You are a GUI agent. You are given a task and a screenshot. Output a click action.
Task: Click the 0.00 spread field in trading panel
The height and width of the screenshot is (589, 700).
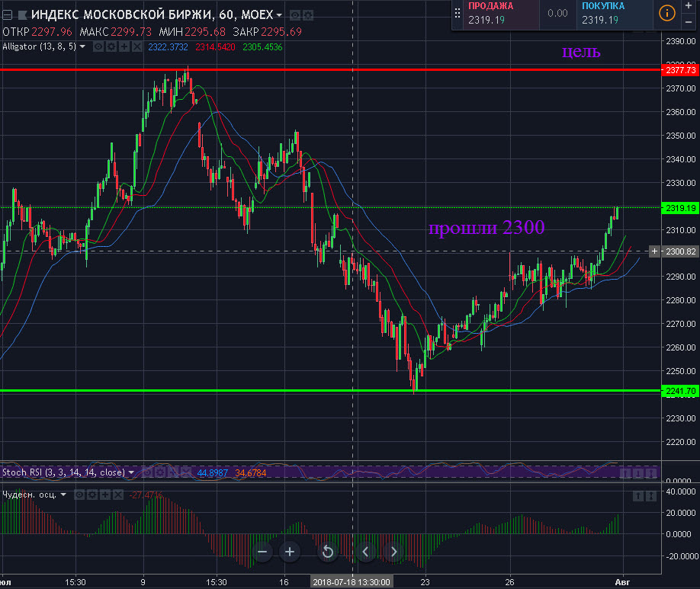[x=557, y=14]
